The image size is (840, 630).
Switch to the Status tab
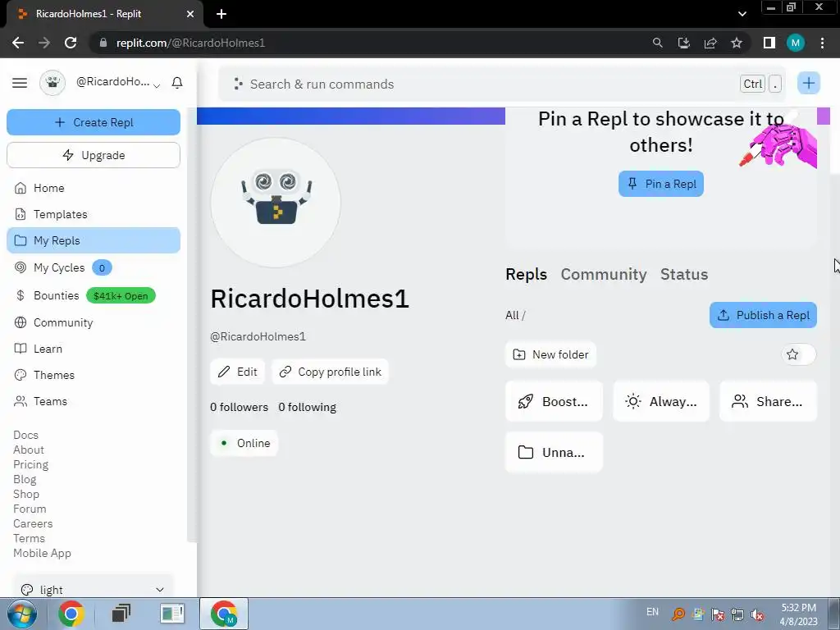pos(683,274)
